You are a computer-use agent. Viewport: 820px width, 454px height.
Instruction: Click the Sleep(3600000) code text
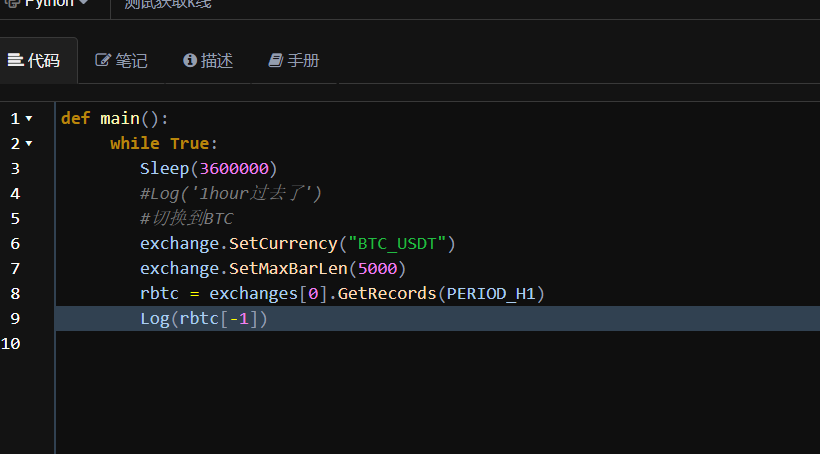point(209,168)
